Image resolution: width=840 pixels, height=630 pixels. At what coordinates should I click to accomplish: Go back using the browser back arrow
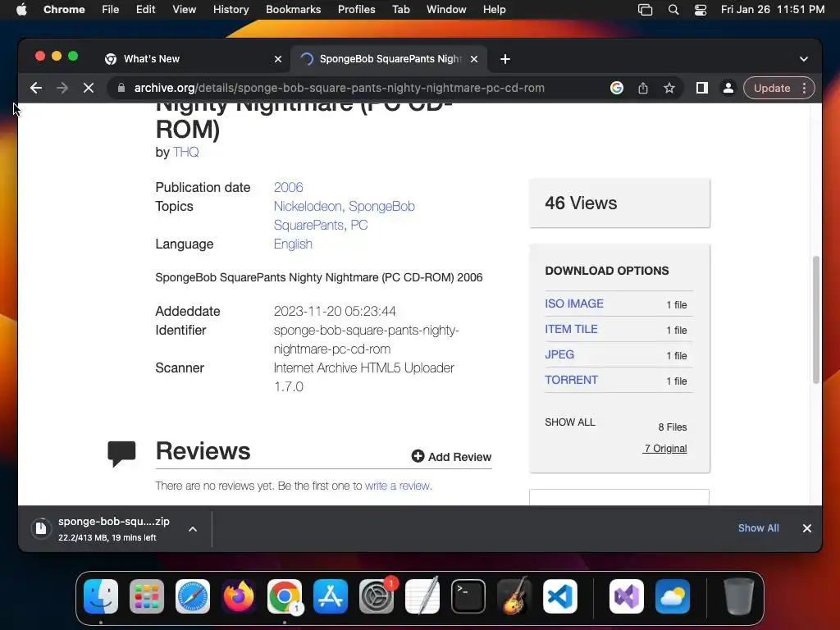[x=36, y=88]
